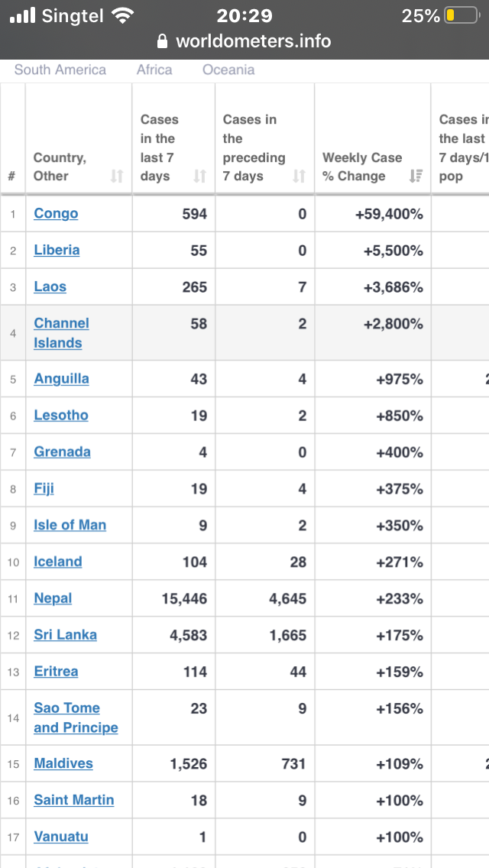This screenshot has height=868, width=489.
Task: Toggle Weekly Case % Change sort icon
Action: [x=416, y=176]
